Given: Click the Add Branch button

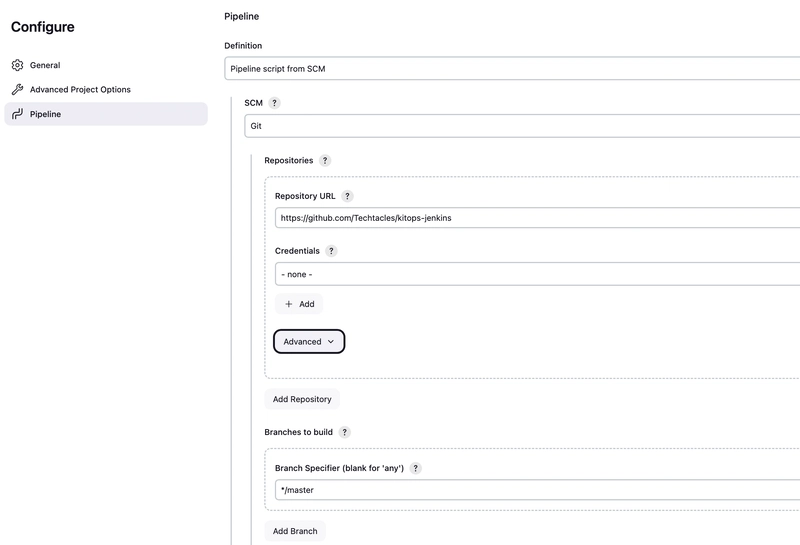Looking at the screenshot, I should (295, 531).
